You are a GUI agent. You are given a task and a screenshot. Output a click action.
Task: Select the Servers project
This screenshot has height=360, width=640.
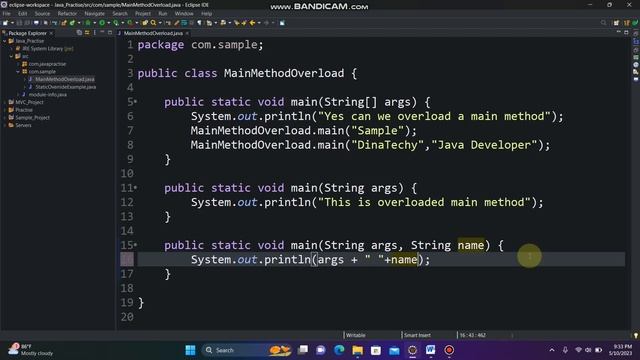coord(23,125)
